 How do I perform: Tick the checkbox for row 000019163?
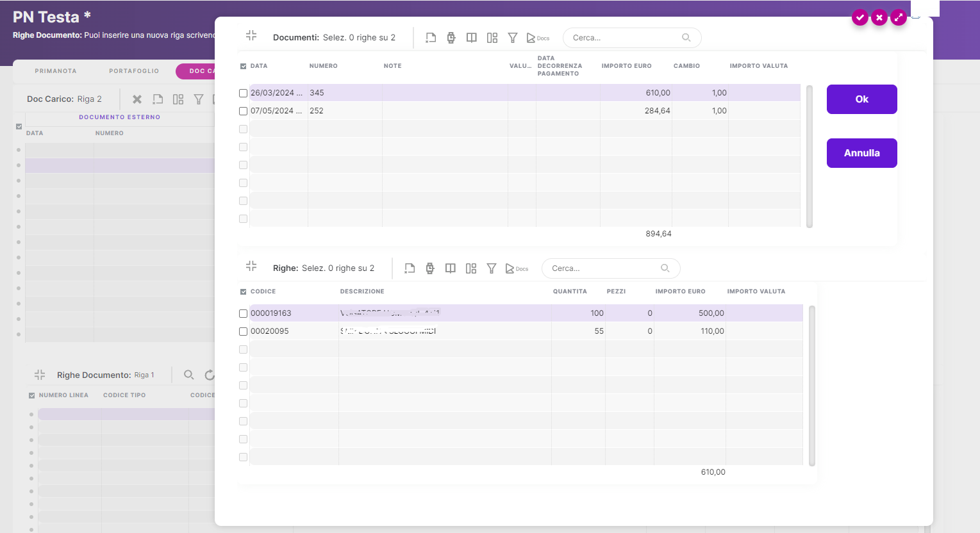coord(243,313)
